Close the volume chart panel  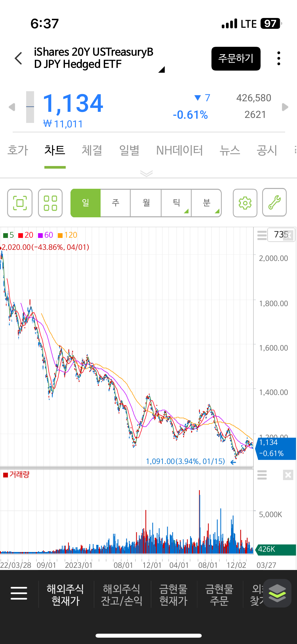click(288, 475)
